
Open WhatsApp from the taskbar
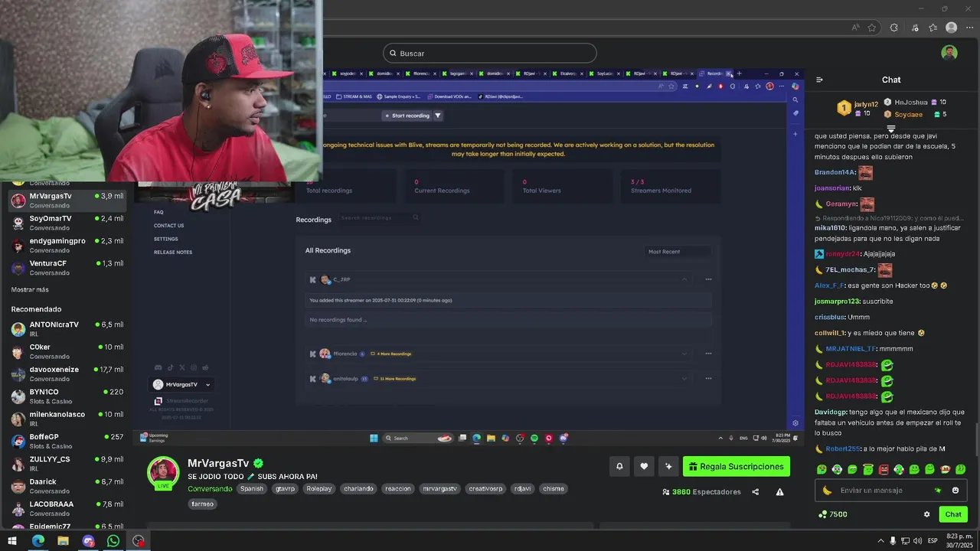pos(113,541)
